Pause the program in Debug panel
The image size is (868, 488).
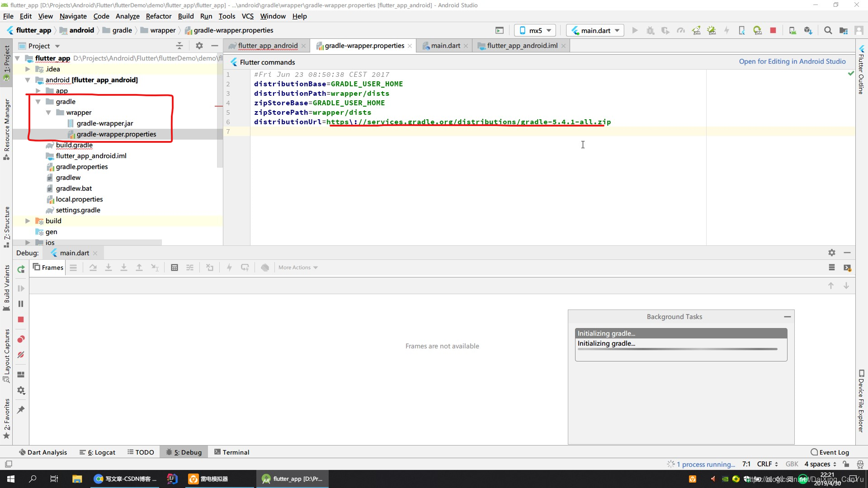[x=21, y=304]
